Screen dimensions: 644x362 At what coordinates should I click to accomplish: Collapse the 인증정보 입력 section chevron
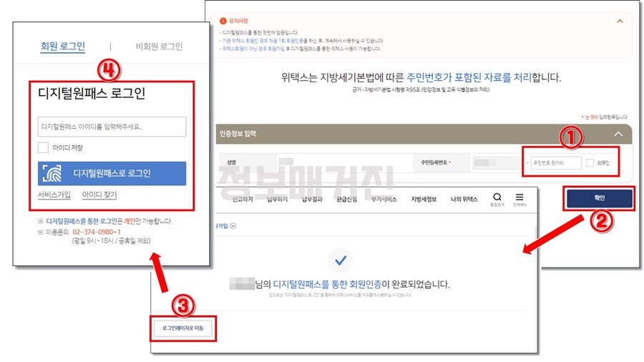(x=618, y=134)
